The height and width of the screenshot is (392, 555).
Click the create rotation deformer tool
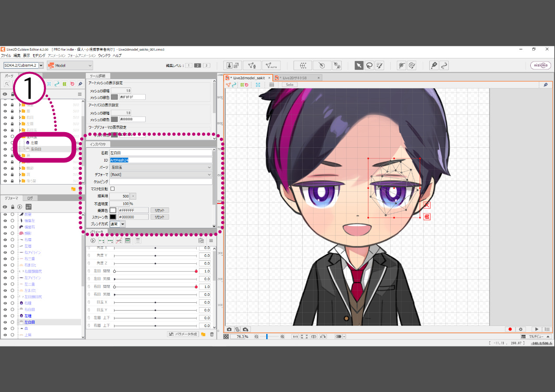pos(322,65)
